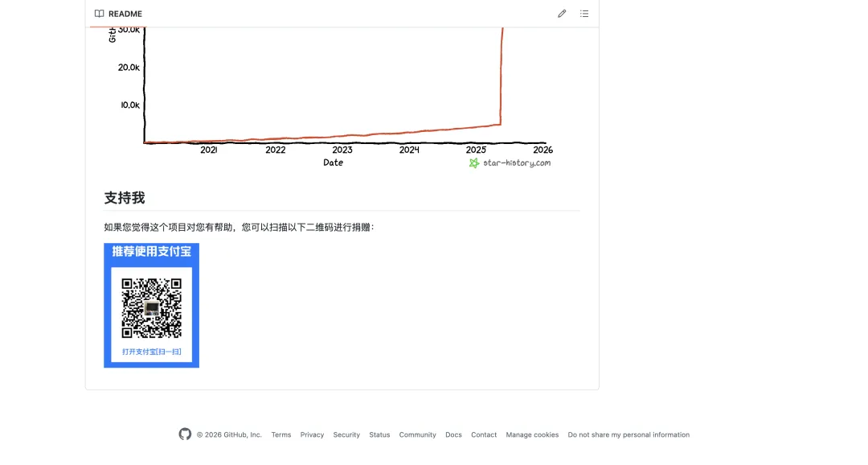The image size is (868, 465).
Task: Click the book icon beside README
Action: click(99, 14)
